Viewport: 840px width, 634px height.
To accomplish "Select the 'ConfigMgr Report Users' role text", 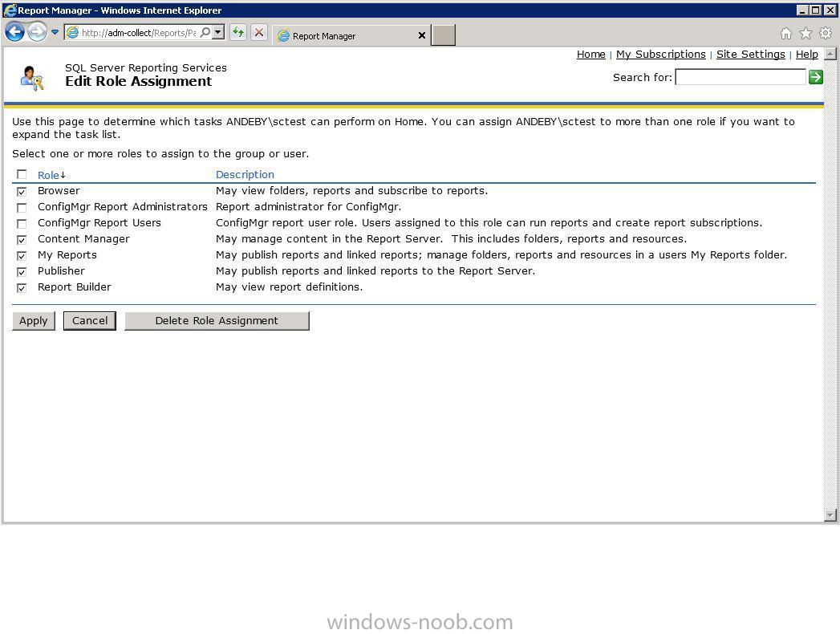I will (x=99, y=223).
